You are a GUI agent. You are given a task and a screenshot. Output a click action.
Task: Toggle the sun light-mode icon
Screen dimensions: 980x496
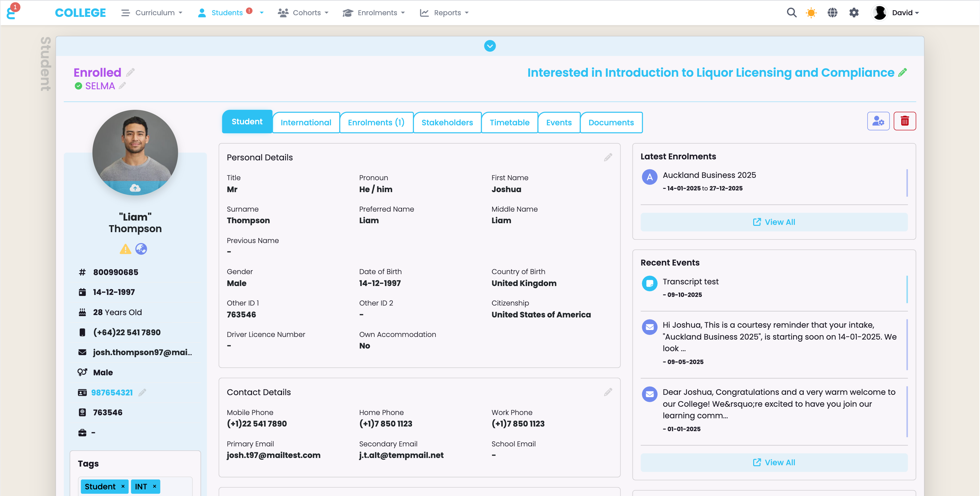811,13
